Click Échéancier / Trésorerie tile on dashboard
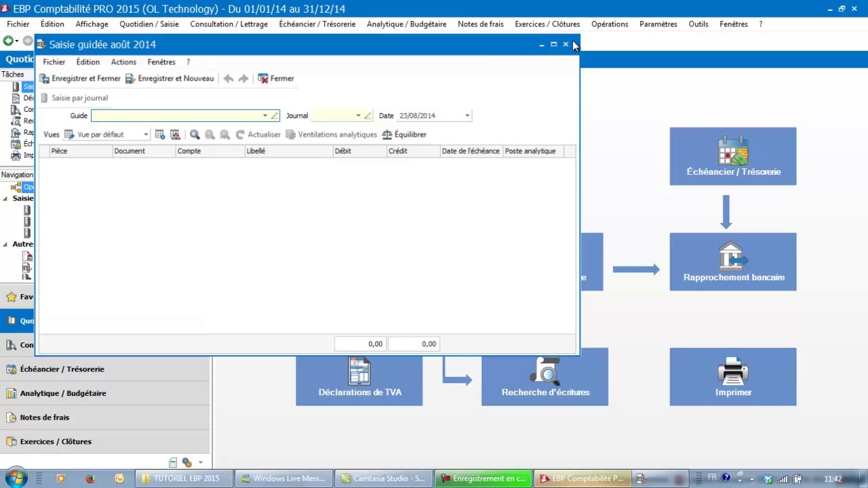 [x=733, y=157]
